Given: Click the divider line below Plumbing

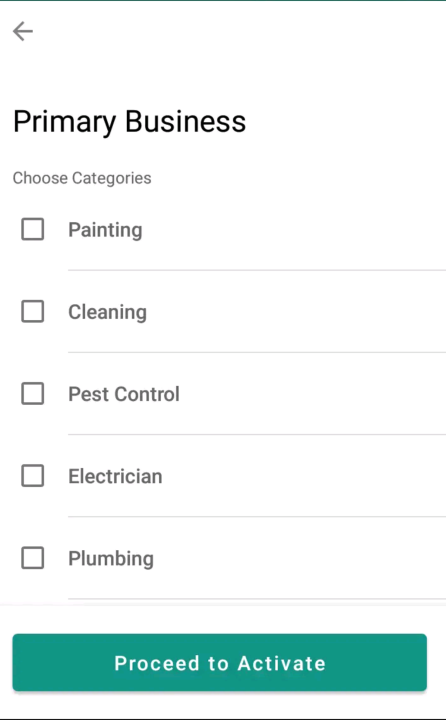Looking at the screenshot, I should pyautogui.click(x=257, y=599).
